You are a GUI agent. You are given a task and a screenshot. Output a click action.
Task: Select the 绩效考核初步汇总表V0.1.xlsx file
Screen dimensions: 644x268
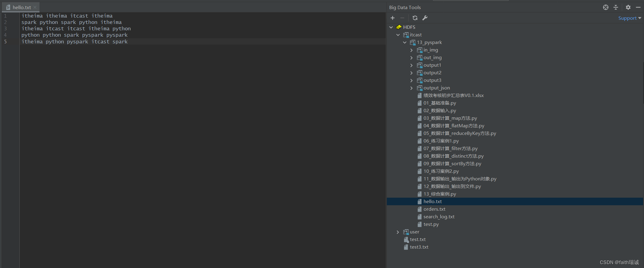[454, 95]
